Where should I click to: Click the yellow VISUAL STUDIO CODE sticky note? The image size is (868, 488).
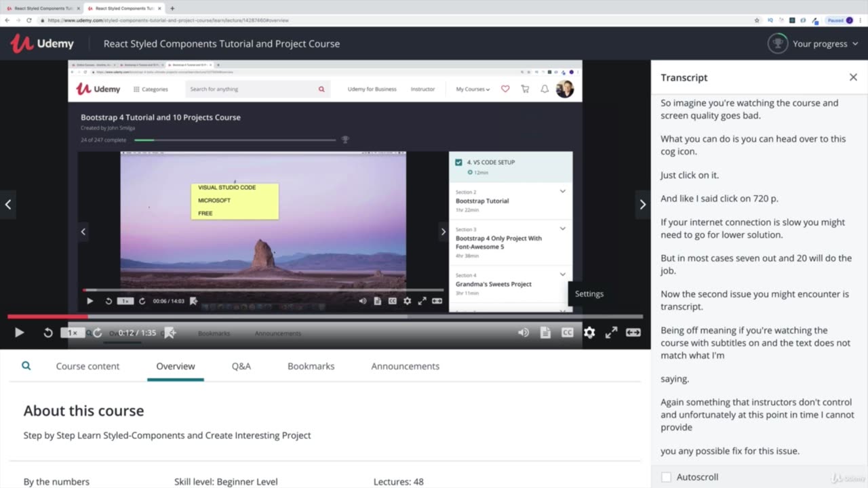pos(235,201)
